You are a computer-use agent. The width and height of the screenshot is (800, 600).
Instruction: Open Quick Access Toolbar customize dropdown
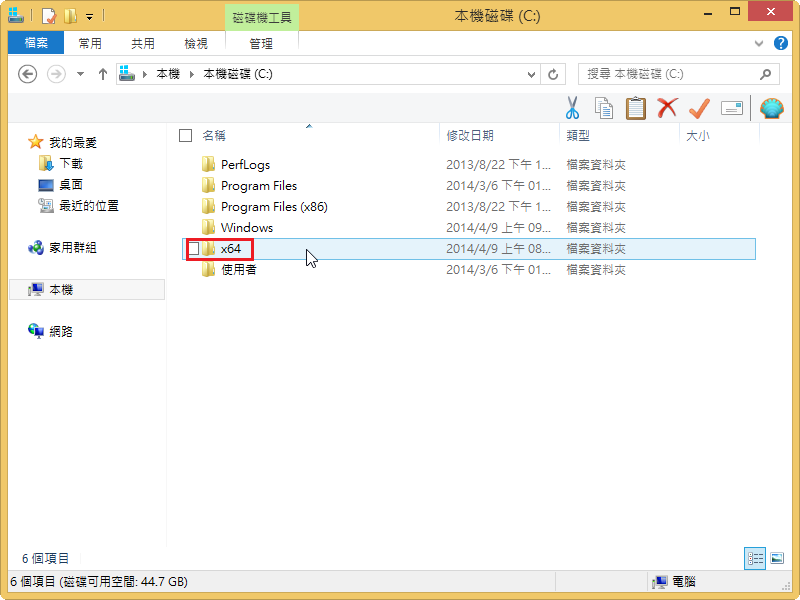point(90,16)
